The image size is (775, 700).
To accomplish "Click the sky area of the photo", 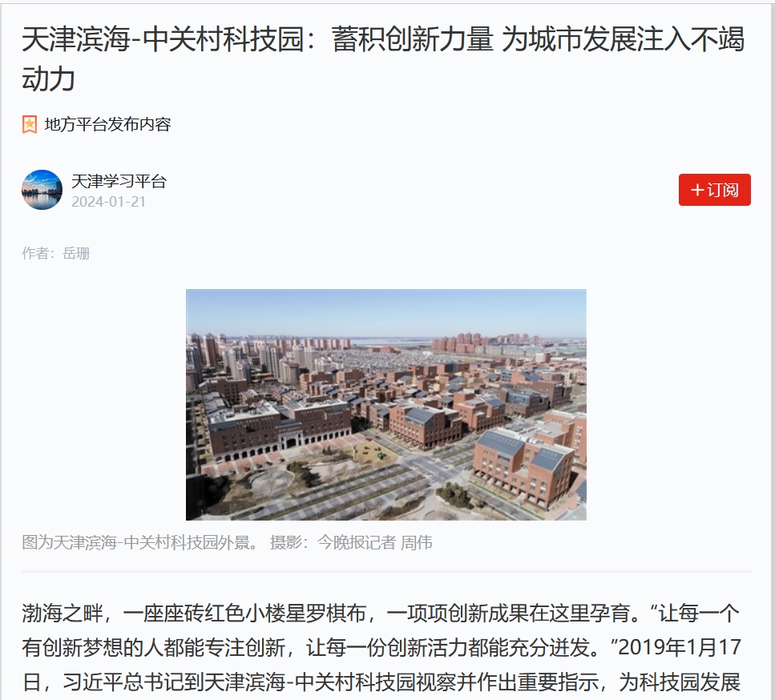I will 386,312.
